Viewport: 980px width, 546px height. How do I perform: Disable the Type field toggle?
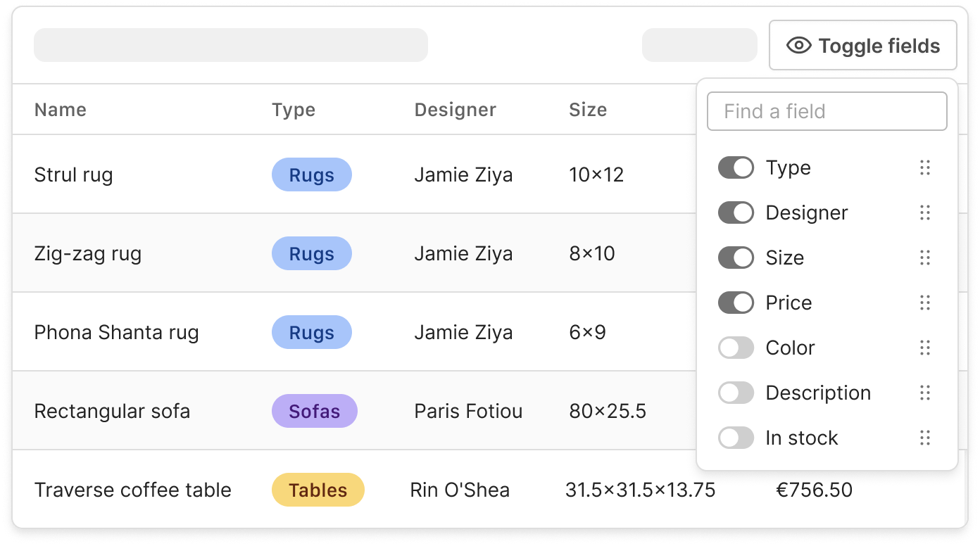coord(736,167)
